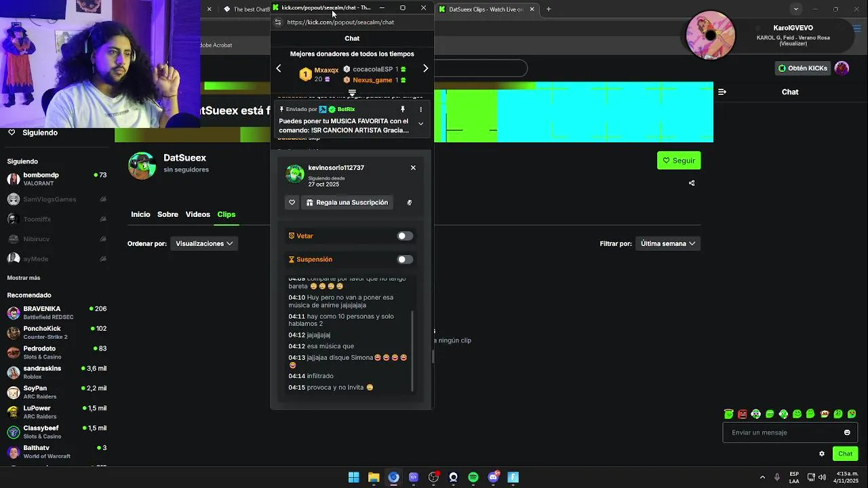Open the Ordenar por Visualizaciones dropdown
The height and width of the screenshot is (488, 868).
pos(204,243)
